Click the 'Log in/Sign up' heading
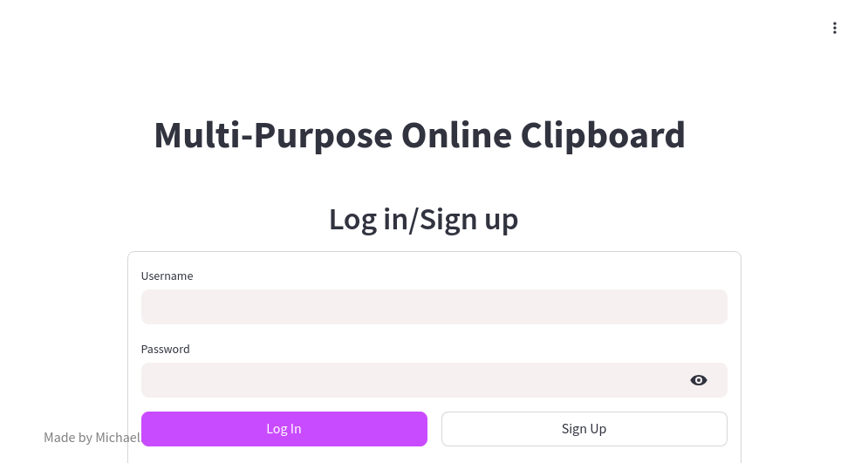 (x=423, y=219)
